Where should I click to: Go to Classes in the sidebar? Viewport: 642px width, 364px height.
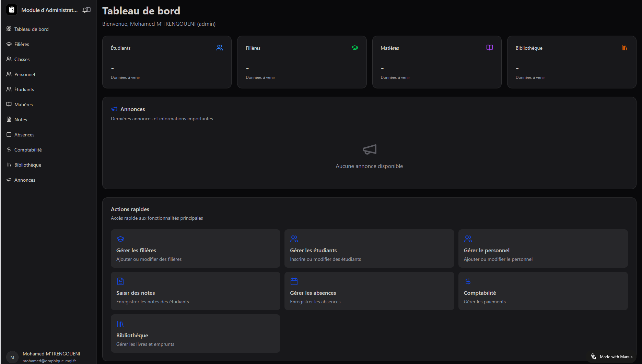point(22,59)
